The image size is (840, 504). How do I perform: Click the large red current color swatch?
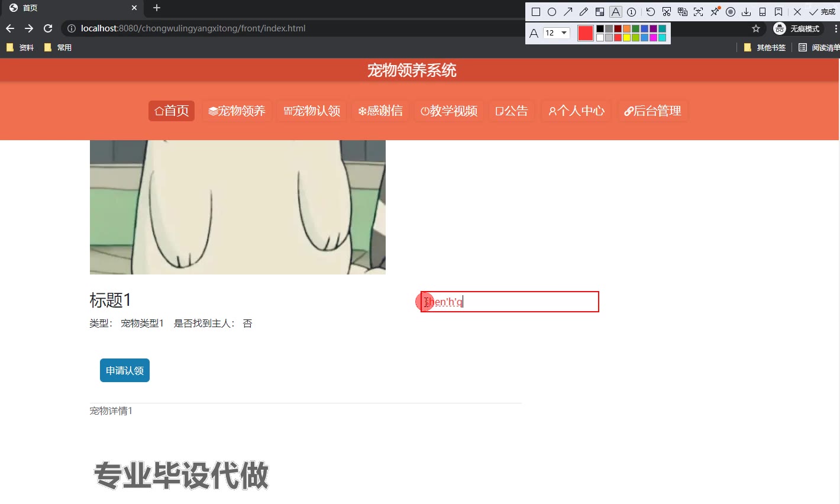[586, 33]
